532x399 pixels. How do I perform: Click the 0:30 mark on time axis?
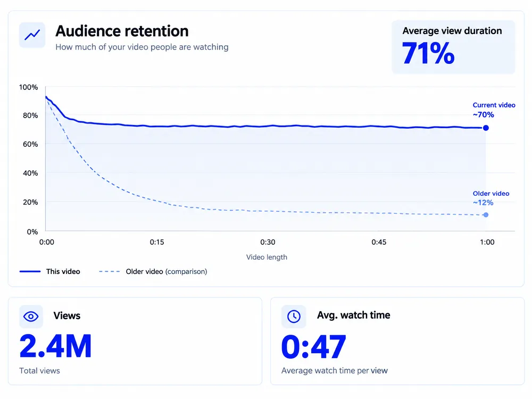pyautogui.click(x=268, y=242)
